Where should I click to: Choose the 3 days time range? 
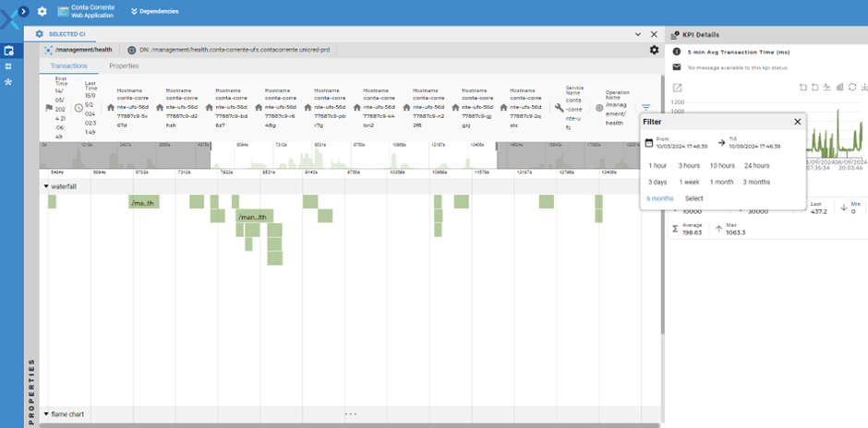tap(657, 182)
